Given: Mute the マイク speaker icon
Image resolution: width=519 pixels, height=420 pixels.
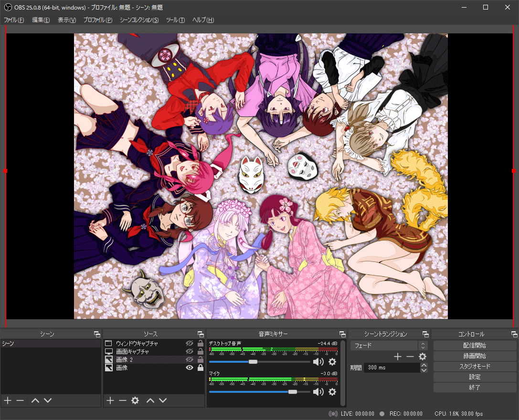Looking at the screenshot, I should pyautogui.click(x=318, y=392).
